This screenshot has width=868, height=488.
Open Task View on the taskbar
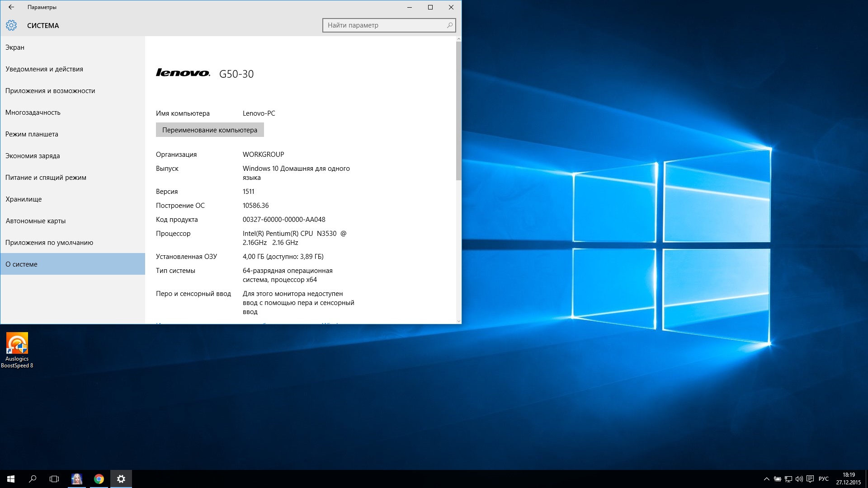click(54, 479)
